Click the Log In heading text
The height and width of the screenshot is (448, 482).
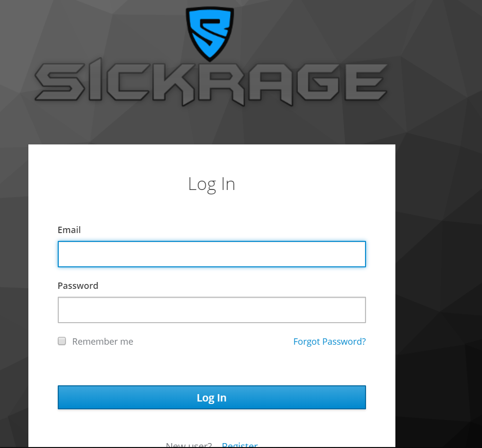point(211,185)
